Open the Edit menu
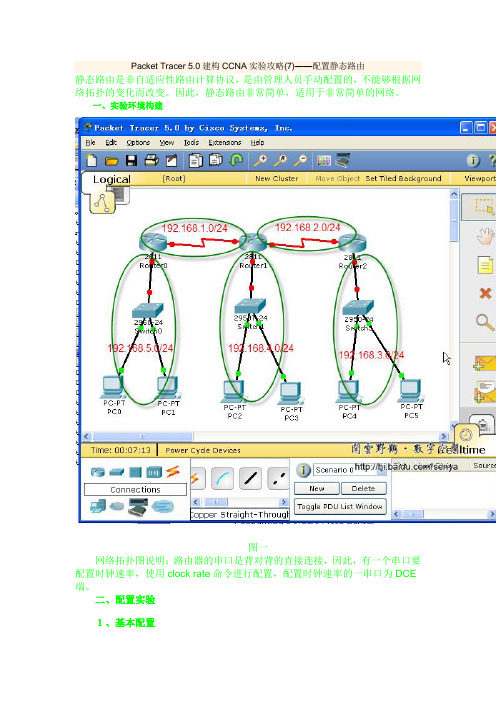The width and height of the screenshot is (496, 702). (x=111, y=142)
